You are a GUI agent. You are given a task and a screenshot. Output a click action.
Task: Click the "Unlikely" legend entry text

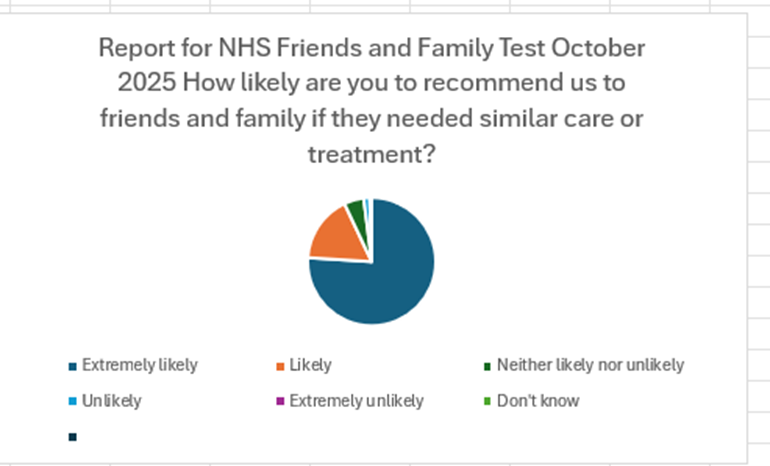(x=111, y=401)
